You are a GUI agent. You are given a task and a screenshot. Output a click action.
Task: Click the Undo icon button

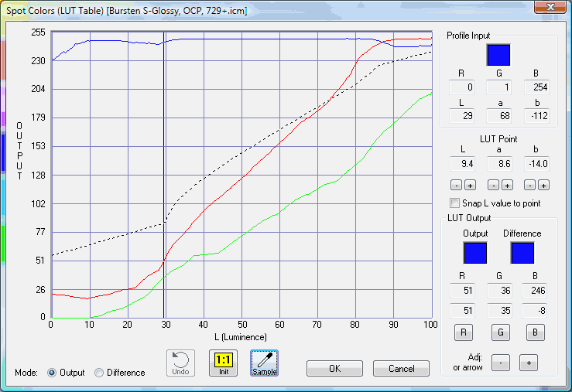click(x=180, y=363)
